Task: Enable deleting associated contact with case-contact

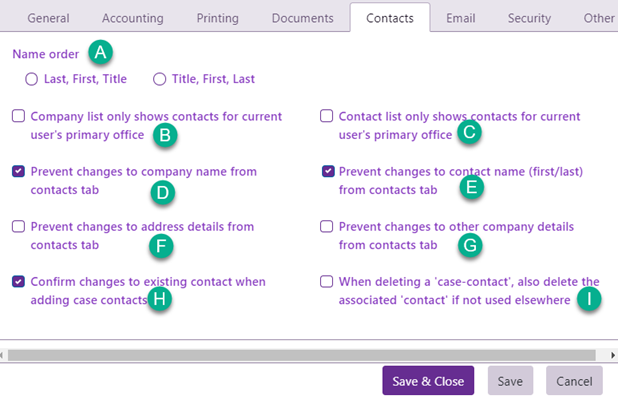Action: (x=326, y=282)
